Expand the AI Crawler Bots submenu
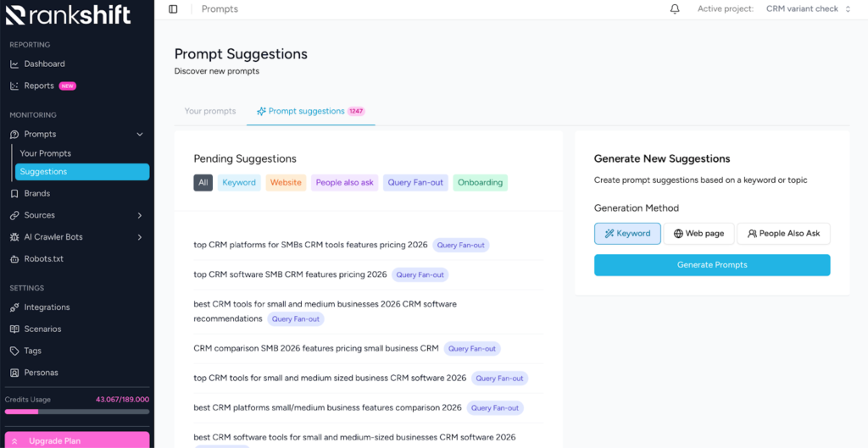The image size is (868, 448). tap(140, 237)
